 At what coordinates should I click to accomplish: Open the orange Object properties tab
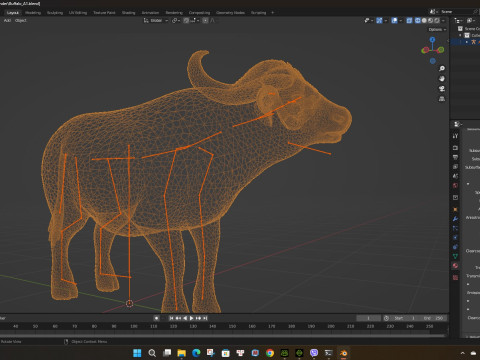point(455,209)
